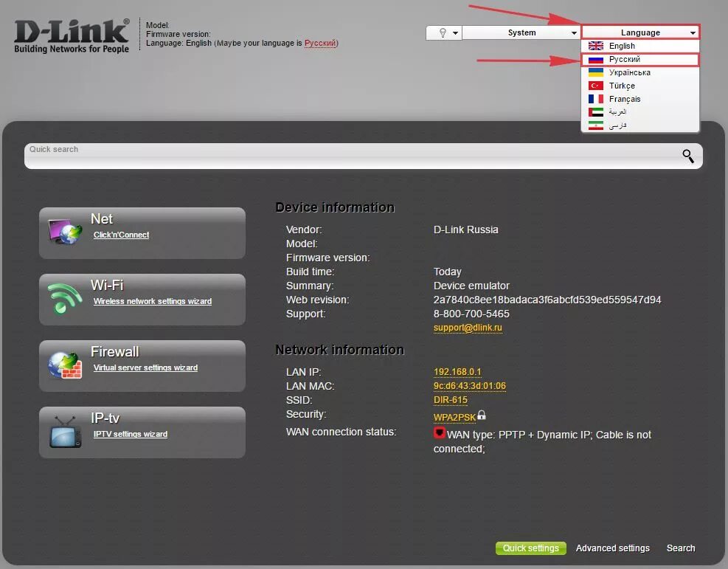Open the System dropdown menu

tap(521, 32)
